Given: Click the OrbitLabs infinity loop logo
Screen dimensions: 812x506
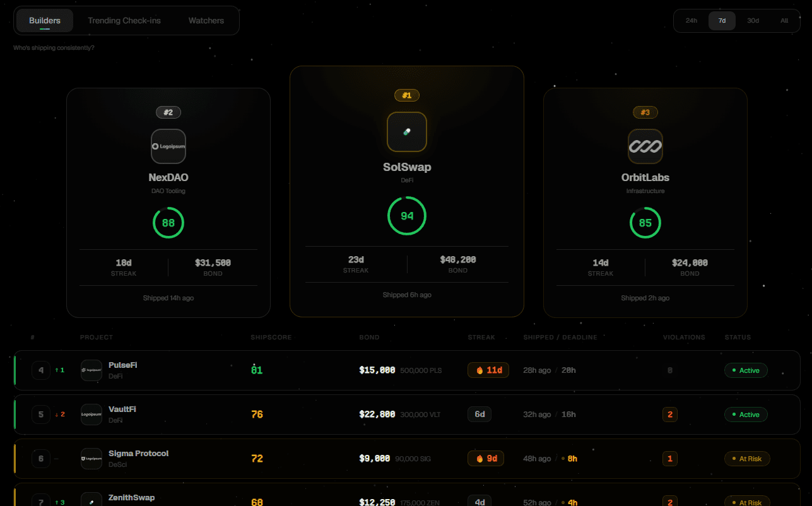Looking at the screenshot, I should coord(645,146).
